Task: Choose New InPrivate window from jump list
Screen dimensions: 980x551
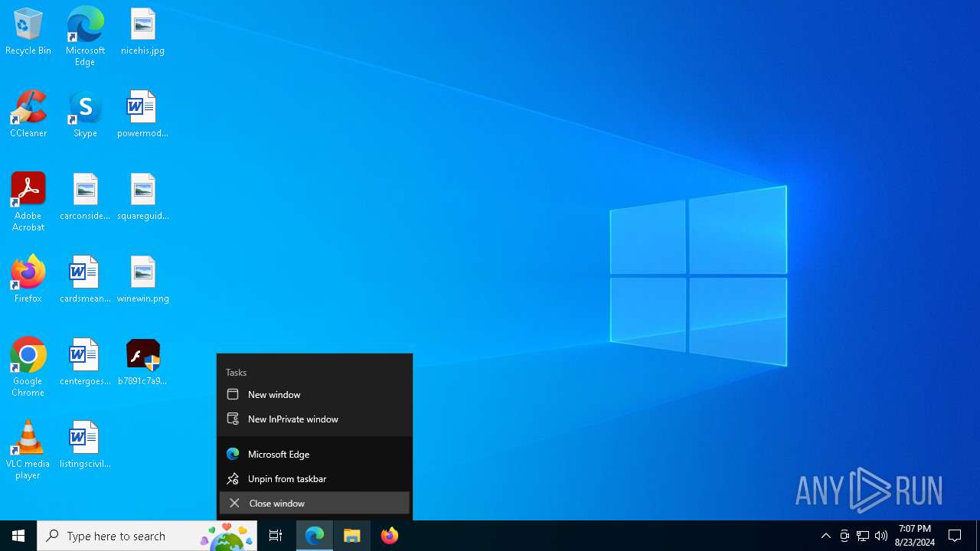Action: tap(315, 419)
